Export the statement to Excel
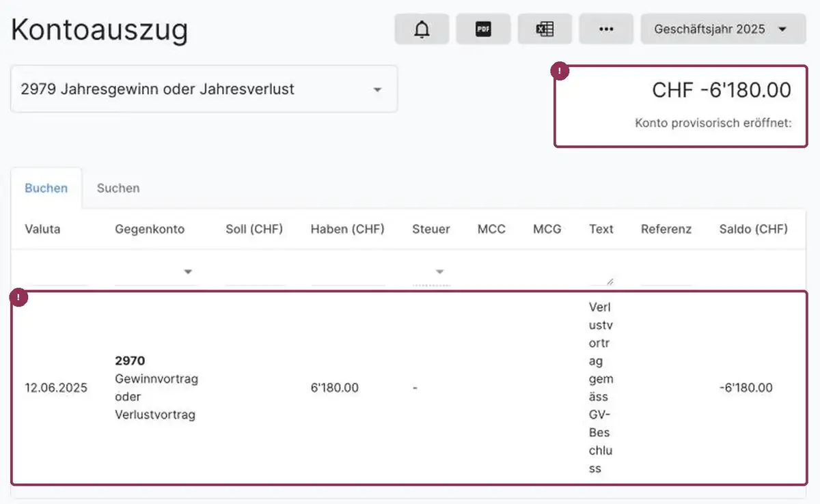The height and width of the screenshot is (504, 820). [545, 29]
